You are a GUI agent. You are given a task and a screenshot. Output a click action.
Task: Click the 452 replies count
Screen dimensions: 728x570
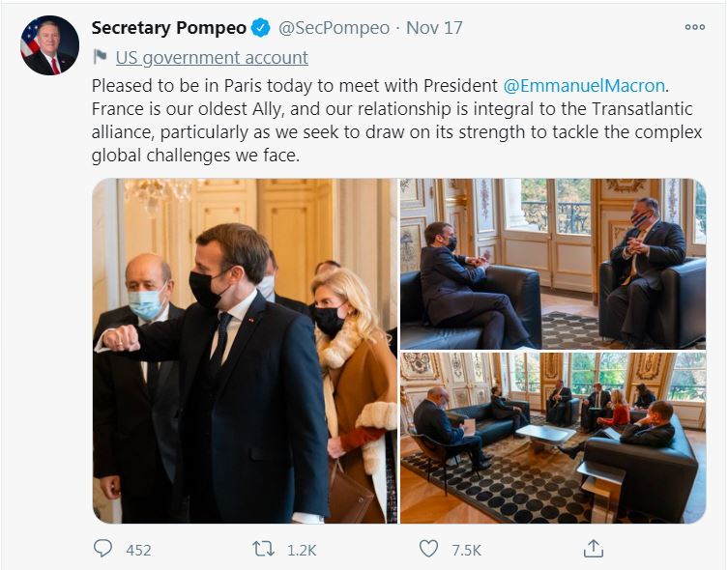click(x=138, y=550)
